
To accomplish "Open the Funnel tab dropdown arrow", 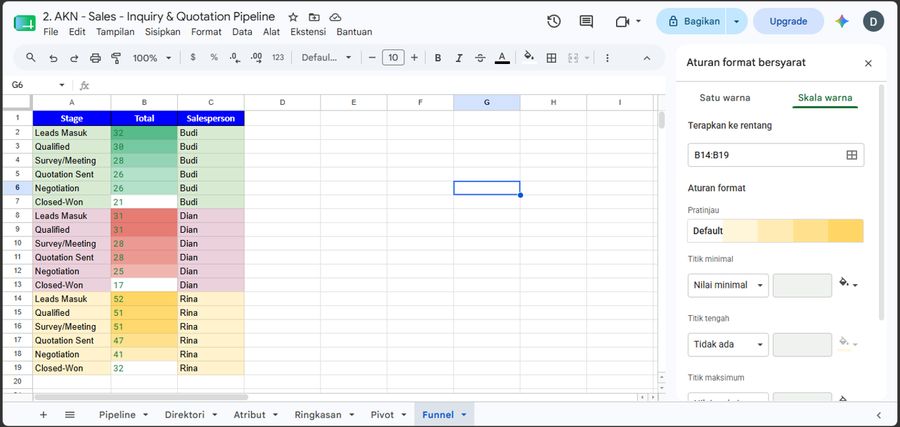I will tap(464, 414).
